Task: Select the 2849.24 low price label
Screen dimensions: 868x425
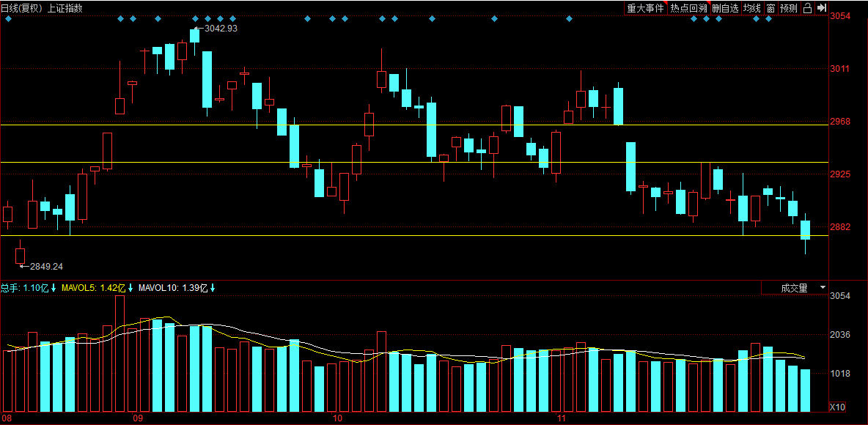Action: pos(46,266)
